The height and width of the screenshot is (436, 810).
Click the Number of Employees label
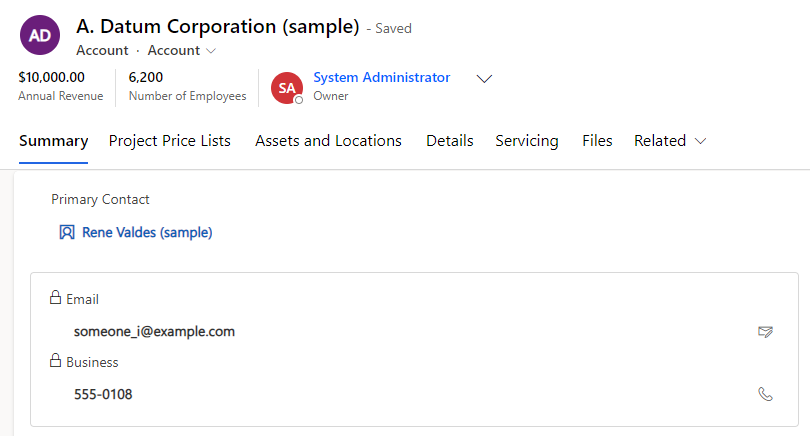188,96
